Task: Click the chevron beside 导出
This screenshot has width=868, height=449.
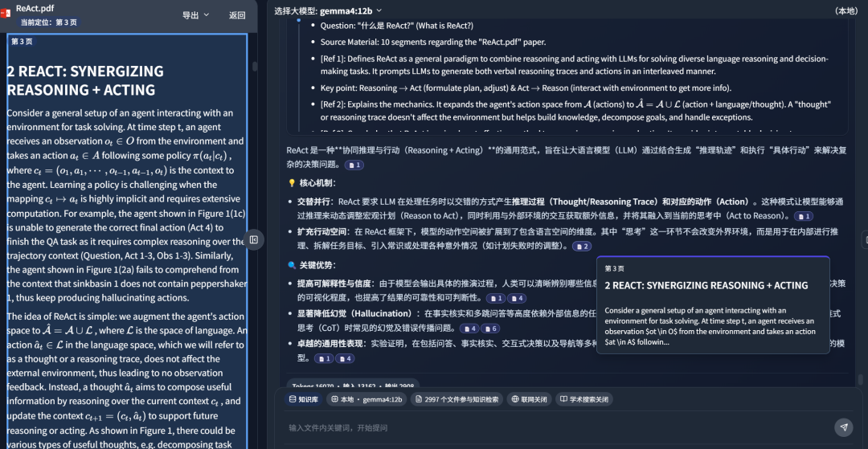Action: coord(207,15)
